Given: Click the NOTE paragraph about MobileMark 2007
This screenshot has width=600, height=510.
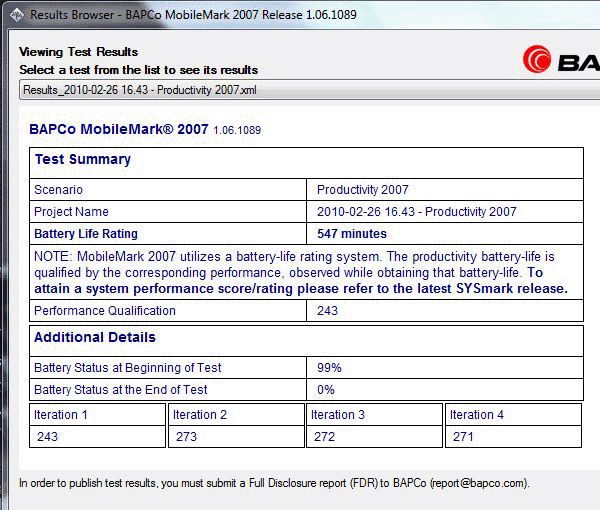Looking at the screenshot, I should click(x=301, y=272).
